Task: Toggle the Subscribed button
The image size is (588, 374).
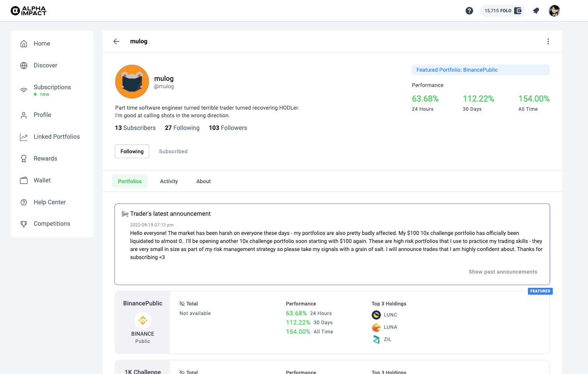Action: (x=173, y=151)
